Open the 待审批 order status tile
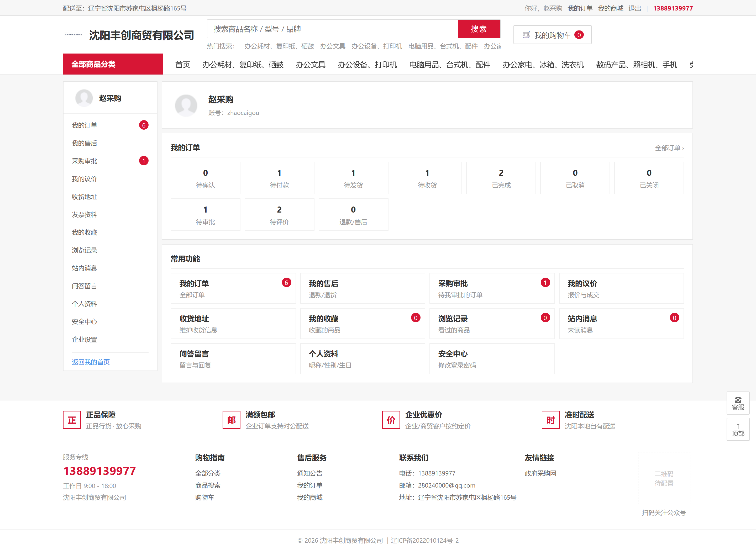756x550 pixels. pyautogui.click(x=205, y=215)
